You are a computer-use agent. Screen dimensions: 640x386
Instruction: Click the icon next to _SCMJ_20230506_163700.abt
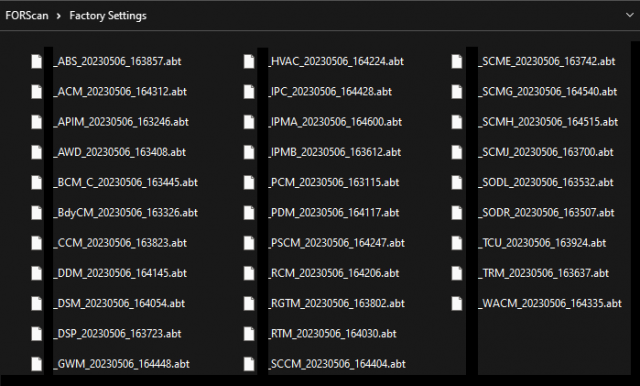point(457,152)
